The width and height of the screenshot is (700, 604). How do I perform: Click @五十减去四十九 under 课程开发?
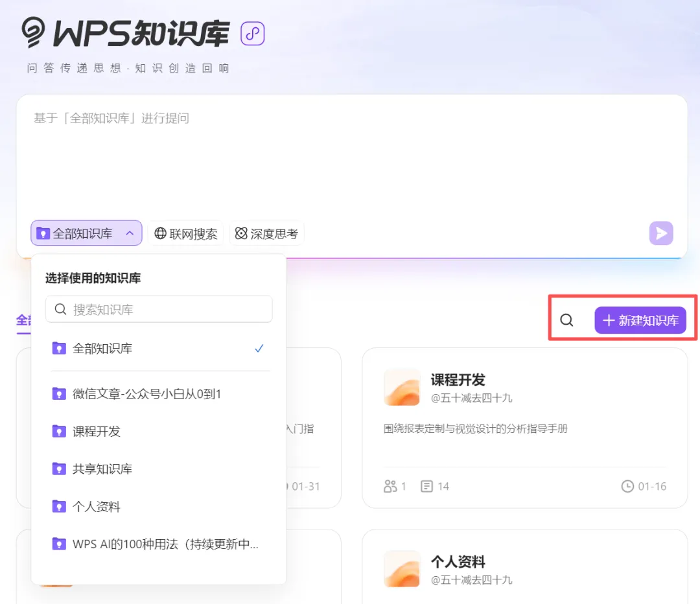click(471, 398)
